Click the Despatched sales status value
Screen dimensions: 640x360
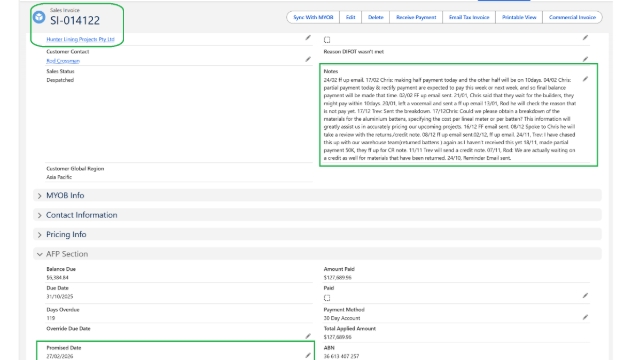pyautogui.click(x=60, y=80)
